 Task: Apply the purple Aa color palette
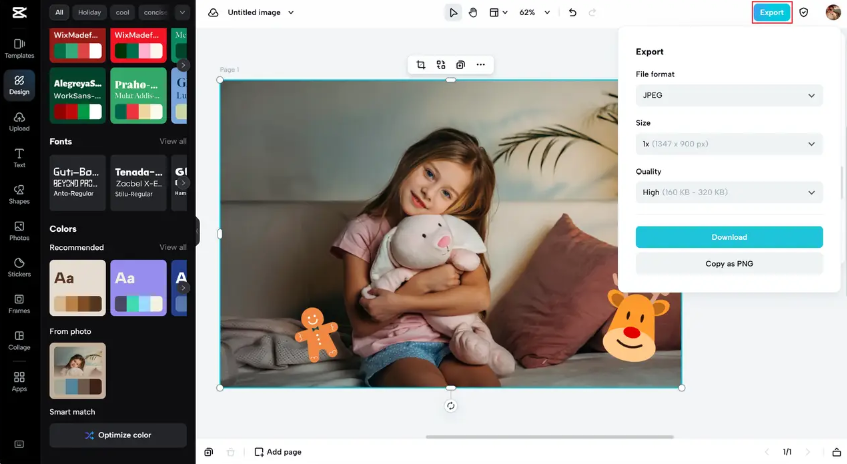click(x=138, y=288)
